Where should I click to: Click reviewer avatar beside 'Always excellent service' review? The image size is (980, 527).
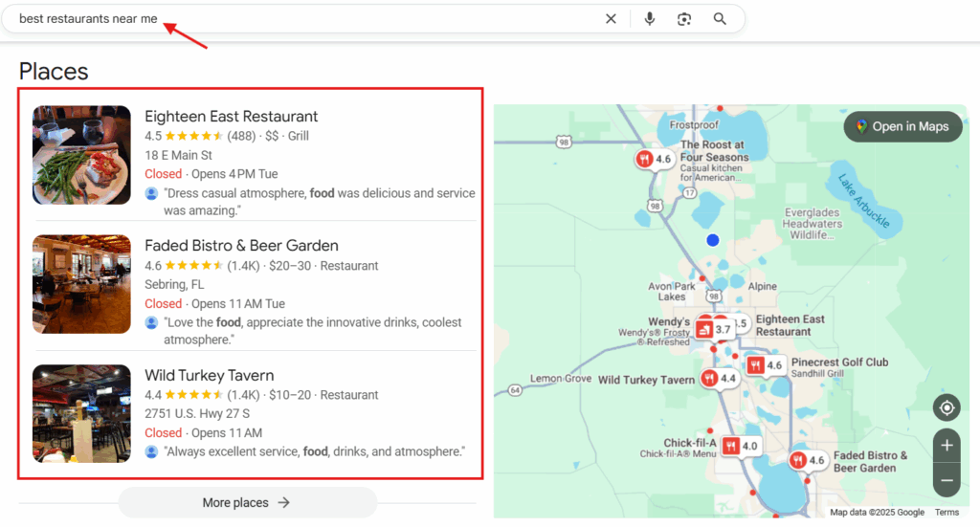151,451
